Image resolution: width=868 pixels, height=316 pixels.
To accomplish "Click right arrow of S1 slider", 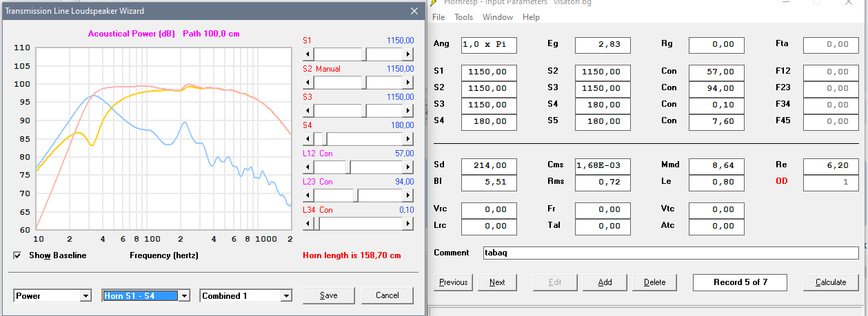I will (x=408, y=54).
